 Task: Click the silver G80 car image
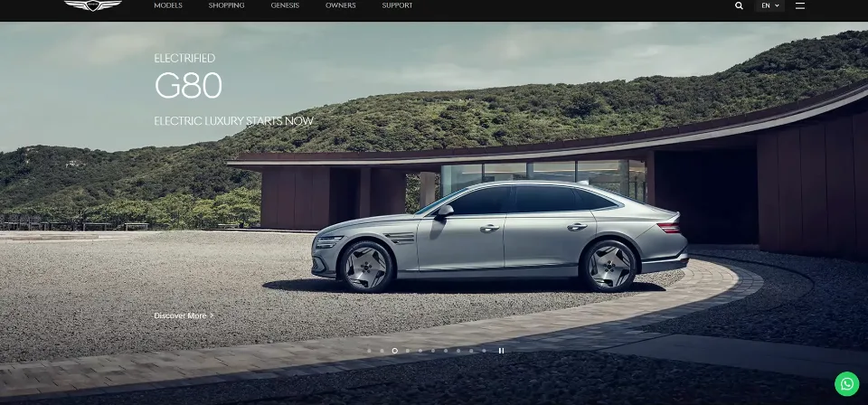499,236
